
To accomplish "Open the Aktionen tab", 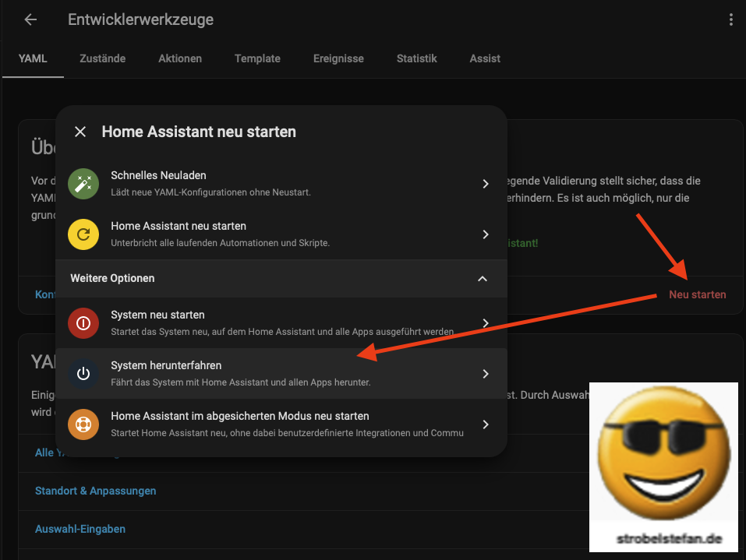I will (x=180, y=58).
